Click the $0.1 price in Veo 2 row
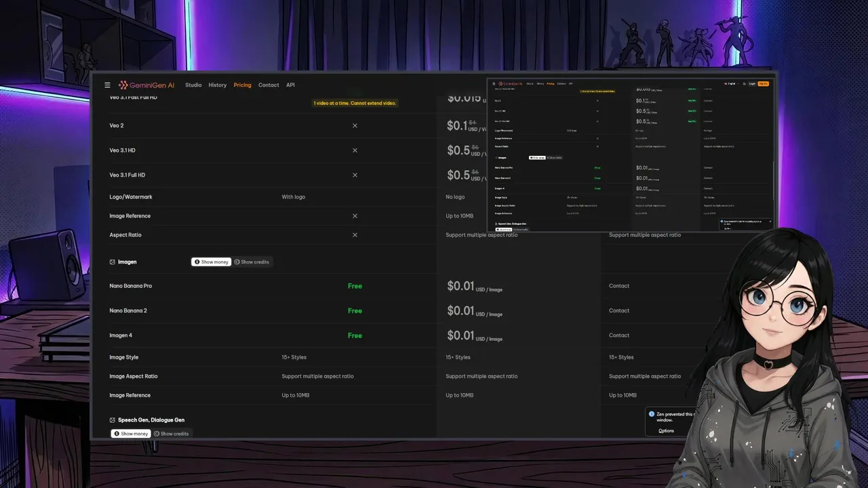This screenshot has height=488, width=868. point(457,125)
